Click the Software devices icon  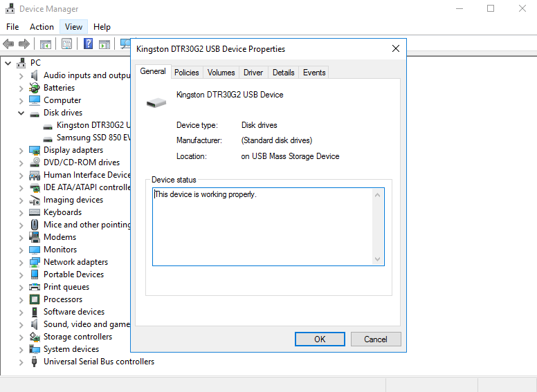(x=34, y=312)
